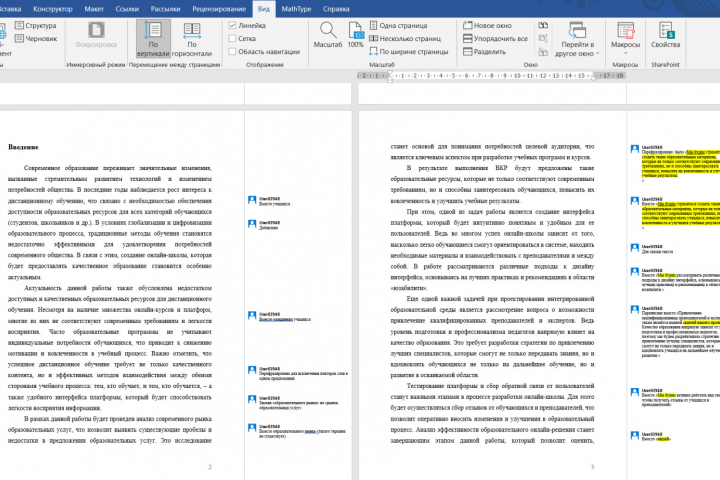
Task: Click avatar of the 'Вместо «нашей»' comment
Action: pyautogui.click(x=635, y=435)
